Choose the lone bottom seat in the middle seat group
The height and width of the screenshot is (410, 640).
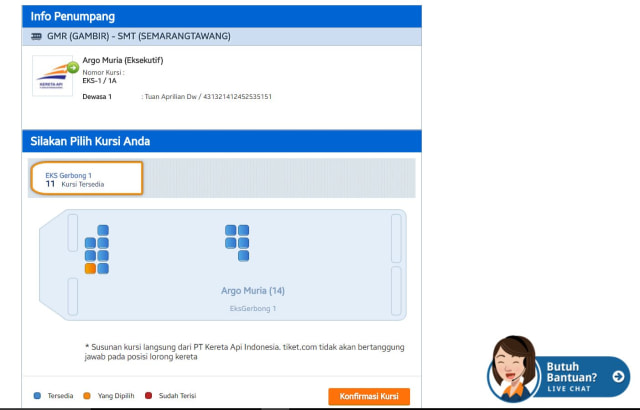click(x=244, y=256)
